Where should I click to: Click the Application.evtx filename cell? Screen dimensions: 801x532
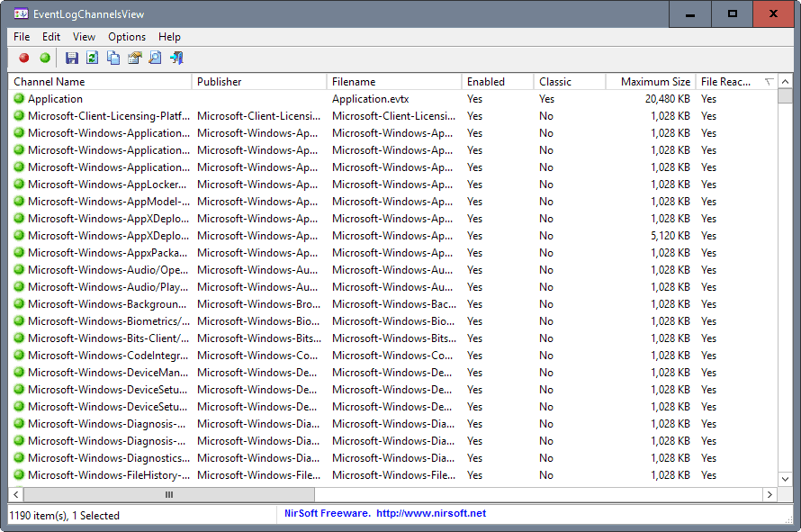tap(371, 99)
